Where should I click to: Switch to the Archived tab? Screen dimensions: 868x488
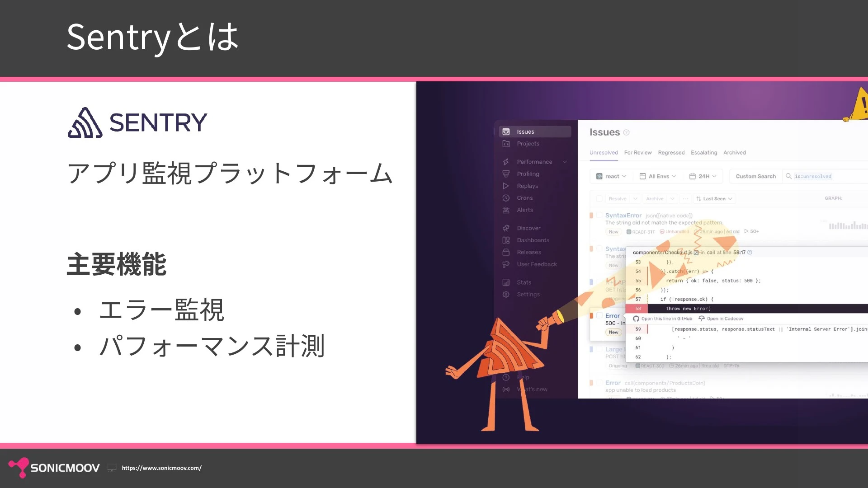[735, 153]
